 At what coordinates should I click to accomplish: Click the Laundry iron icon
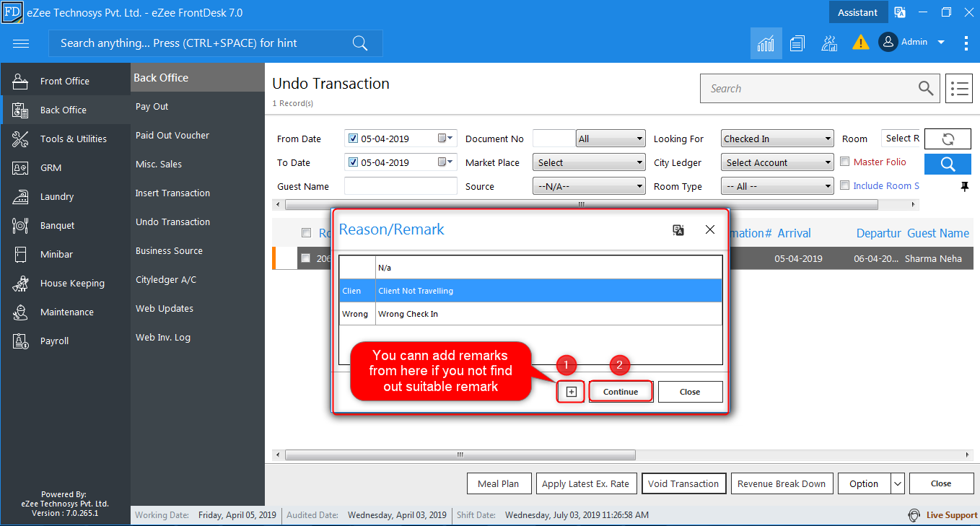point(20,196)
